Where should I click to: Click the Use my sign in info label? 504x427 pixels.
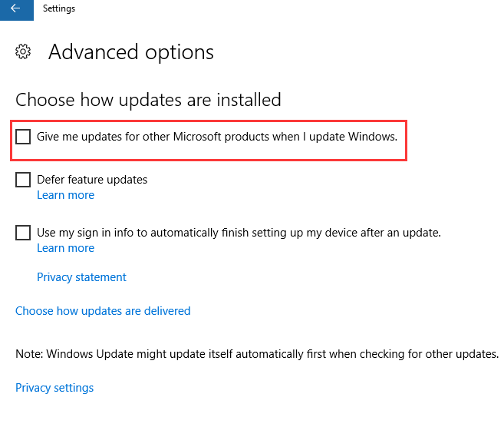pyautogui.click(x=239, y=233)
